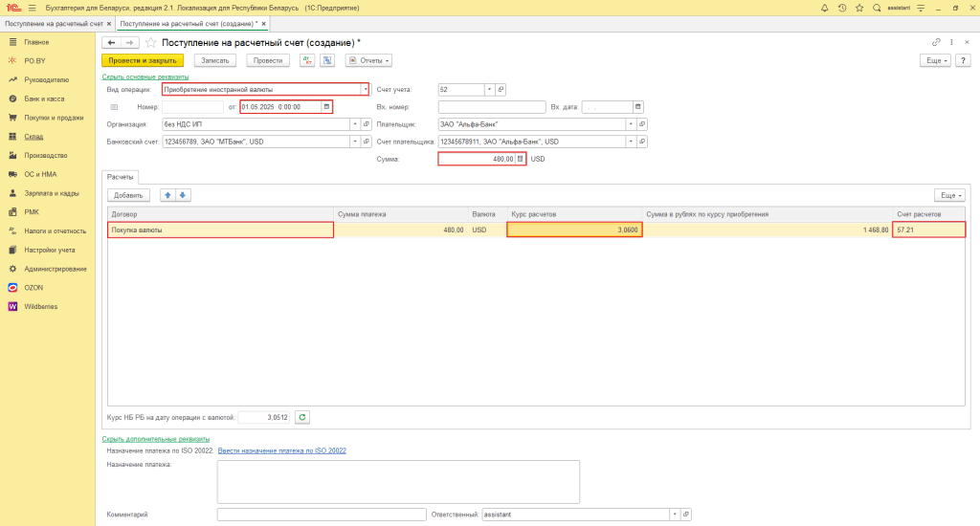Copy link to document icon
Viewport: 980px width, 526px height.
936,42
